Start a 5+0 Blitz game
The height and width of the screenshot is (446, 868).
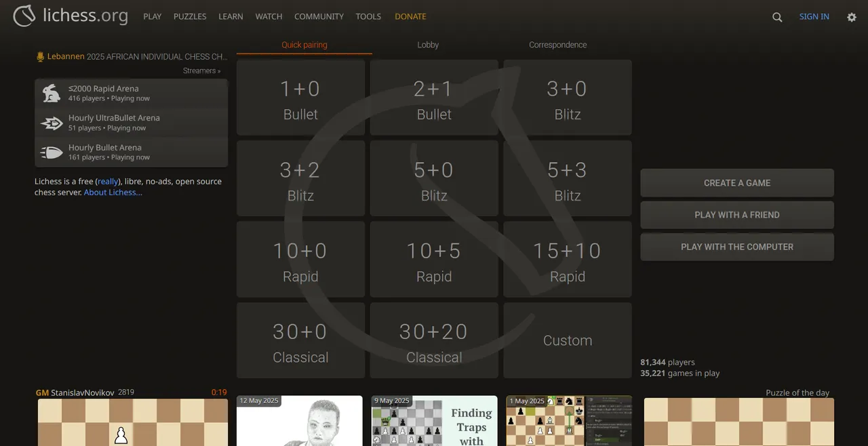434,178
